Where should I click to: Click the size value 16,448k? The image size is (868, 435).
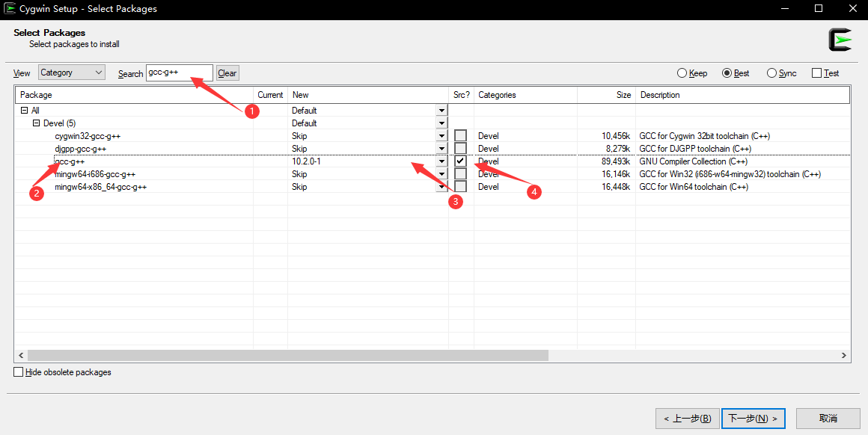[616, 187]
